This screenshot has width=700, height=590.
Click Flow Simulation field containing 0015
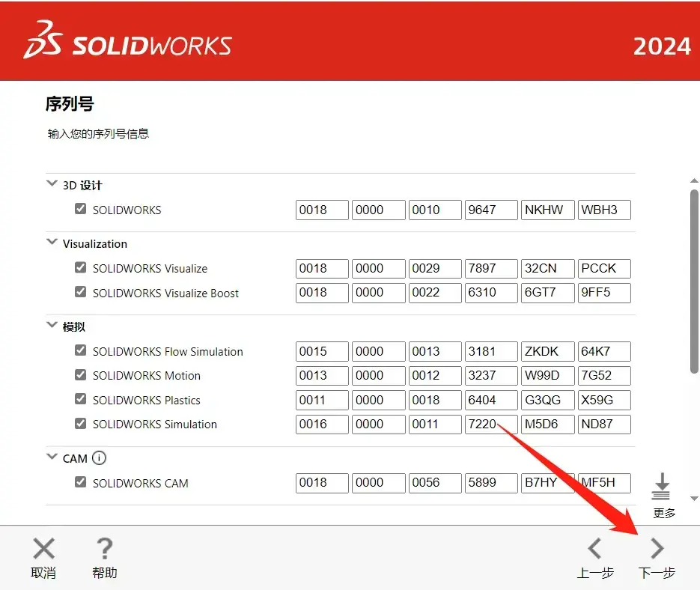[322, 351]
